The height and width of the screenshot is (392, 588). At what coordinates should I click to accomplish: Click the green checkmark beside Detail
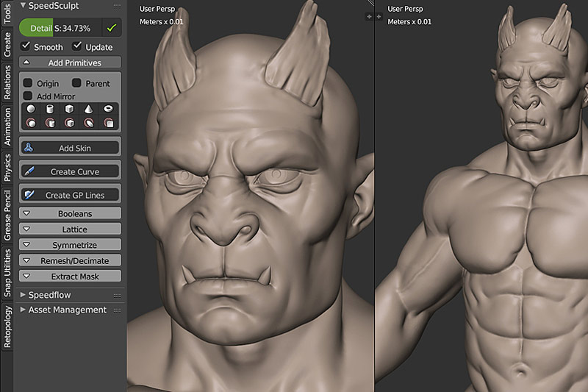coord(112,28)
